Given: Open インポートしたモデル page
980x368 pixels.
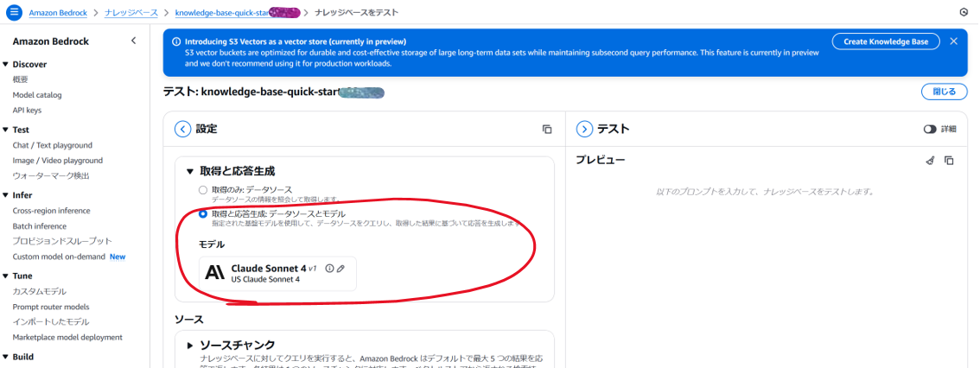Looking at the screenshot, I should [x=51, y=321].
